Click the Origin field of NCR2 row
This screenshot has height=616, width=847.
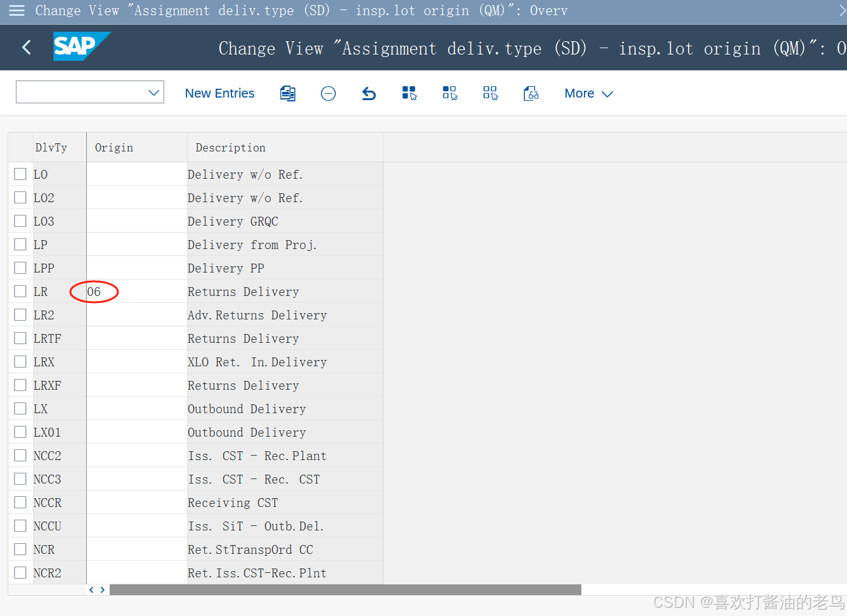click(137, 573)
